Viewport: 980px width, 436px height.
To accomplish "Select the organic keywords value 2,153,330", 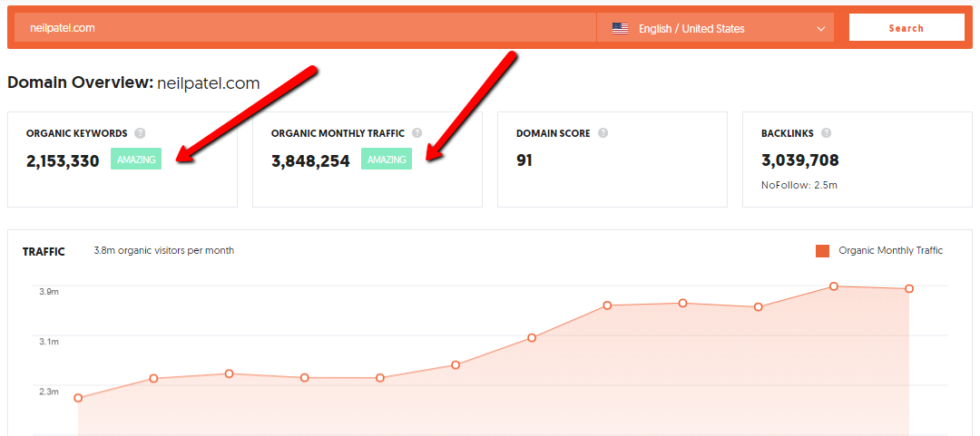I will tap(63, 161).
